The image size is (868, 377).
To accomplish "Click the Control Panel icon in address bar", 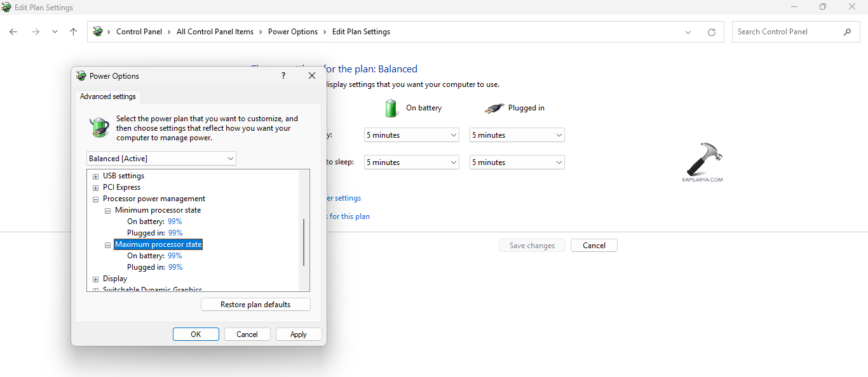I will coord(98,31).
